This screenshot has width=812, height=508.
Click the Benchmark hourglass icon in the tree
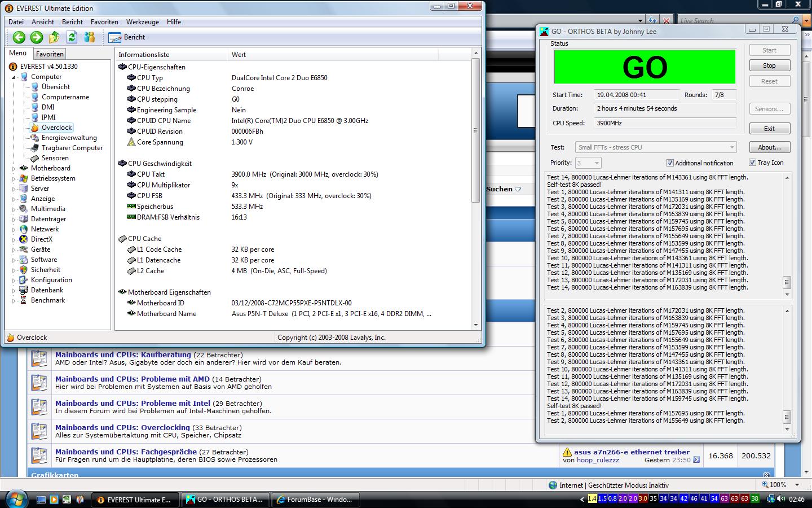tap(24, 300)
